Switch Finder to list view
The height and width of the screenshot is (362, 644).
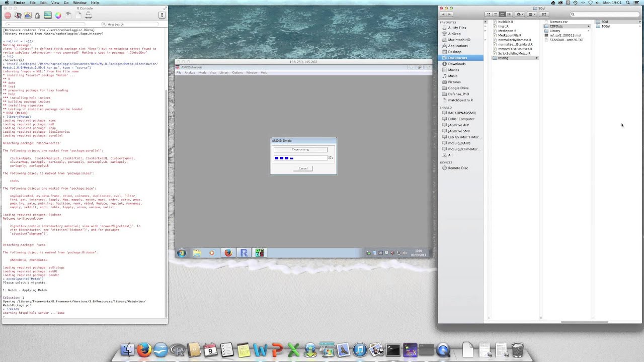tap(496, 14)
